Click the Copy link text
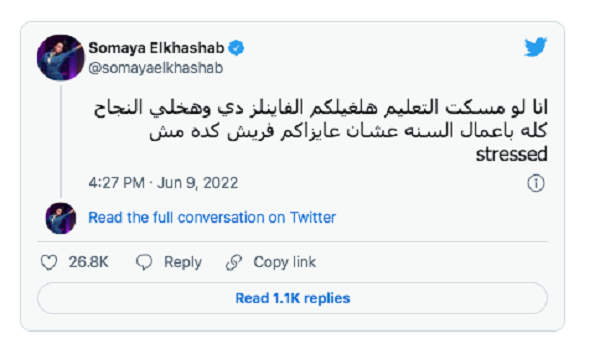This screenshot has height=360, width=600. pos(285,262)
